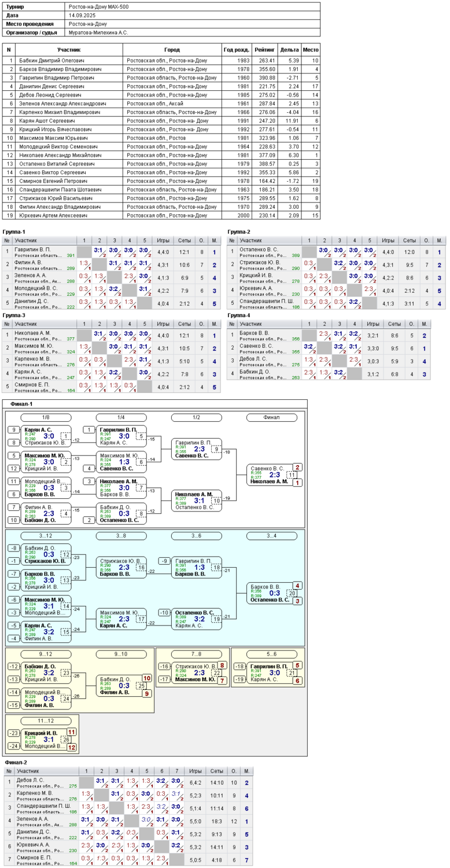Open participant Николаев Александр Михайлович
Image resolution: width=450 pixels, height=868 pixels.
51,155
